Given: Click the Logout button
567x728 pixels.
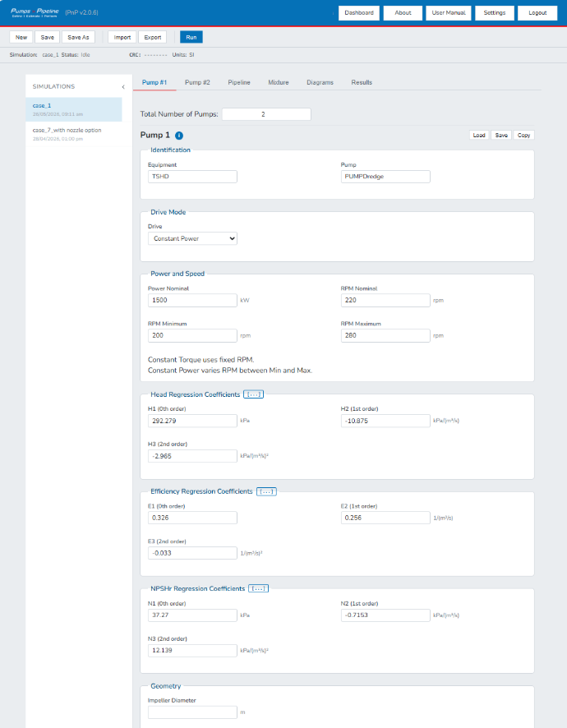Looking at the screenshot, I should coord(537,13).
